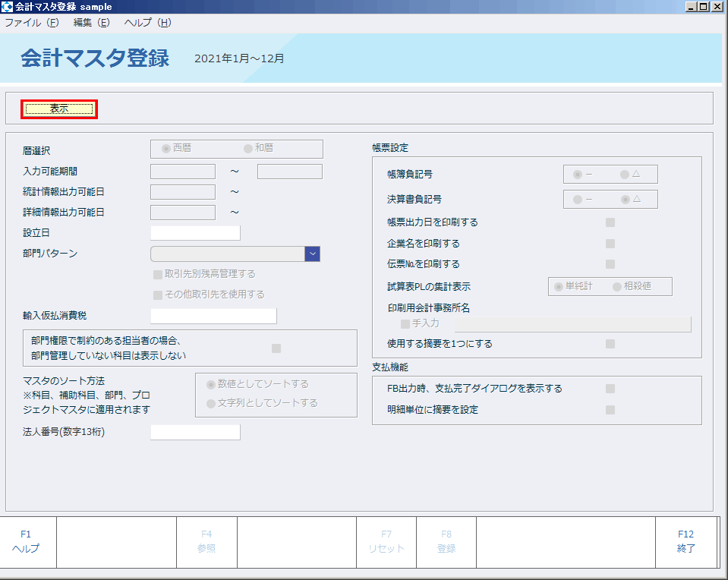Toggle 使用する摘要を1つにする checkbox
Image resolution: width=728 pixels, height=580 pixels.
tap(610, 344)
